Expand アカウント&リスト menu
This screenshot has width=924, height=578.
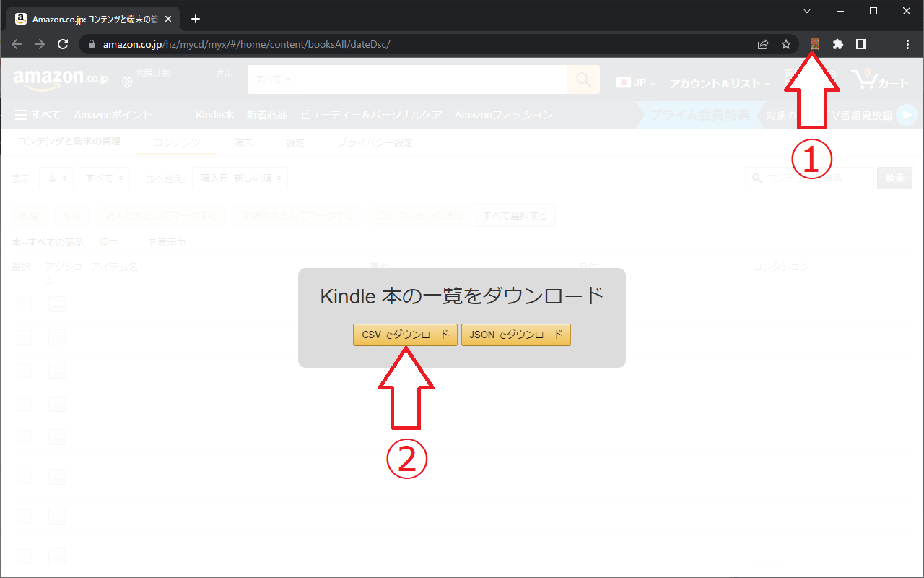[720, 83]
